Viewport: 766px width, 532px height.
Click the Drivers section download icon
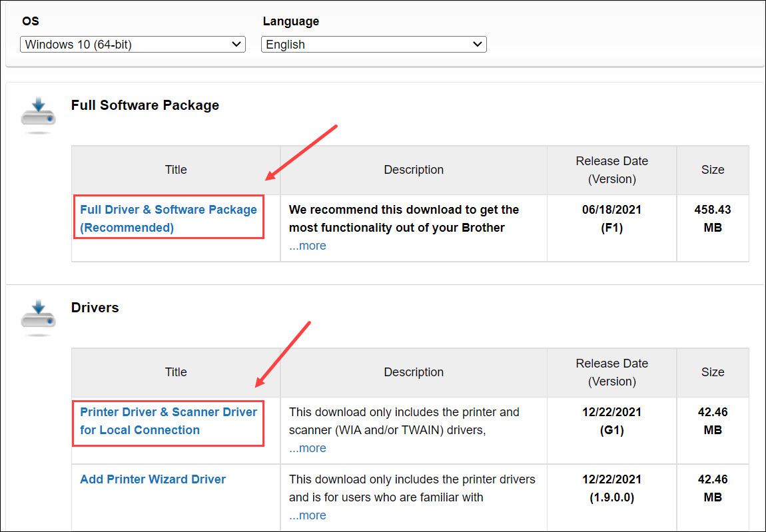pyautogui.click(x=38, y=318)
